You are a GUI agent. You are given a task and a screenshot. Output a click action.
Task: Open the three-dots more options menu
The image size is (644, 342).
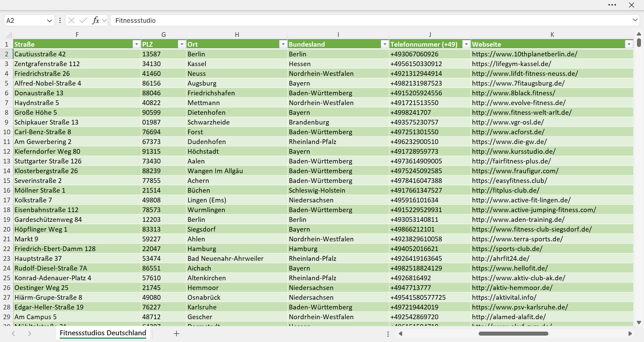click(x=612, y=5)
